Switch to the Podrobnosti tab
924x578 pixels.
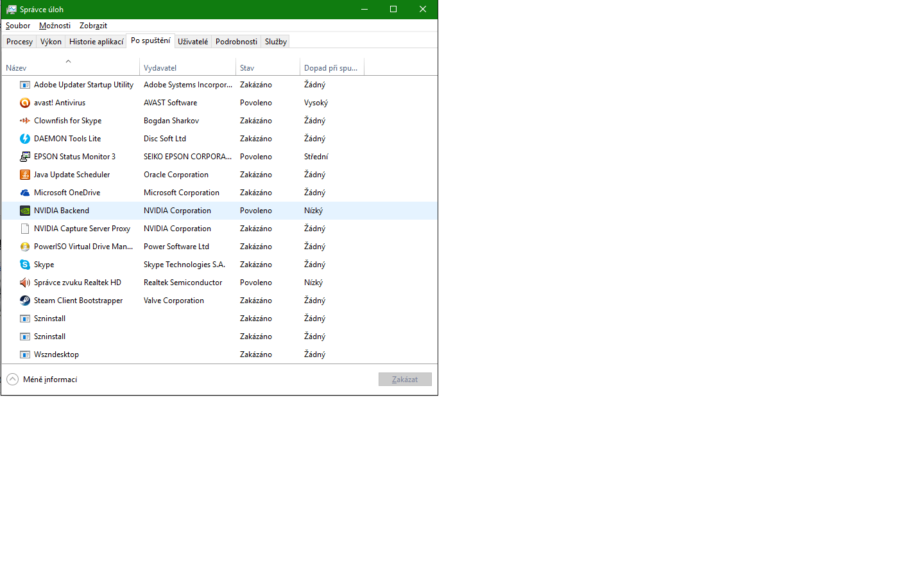pos(236,42)
